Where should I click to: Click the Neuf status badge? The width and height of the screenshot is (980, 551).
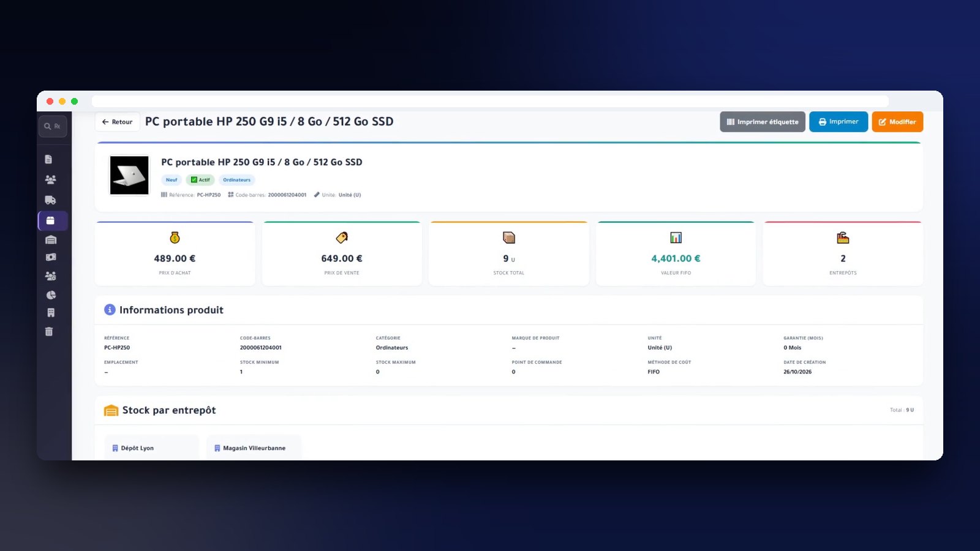click(x=171, y=180)
